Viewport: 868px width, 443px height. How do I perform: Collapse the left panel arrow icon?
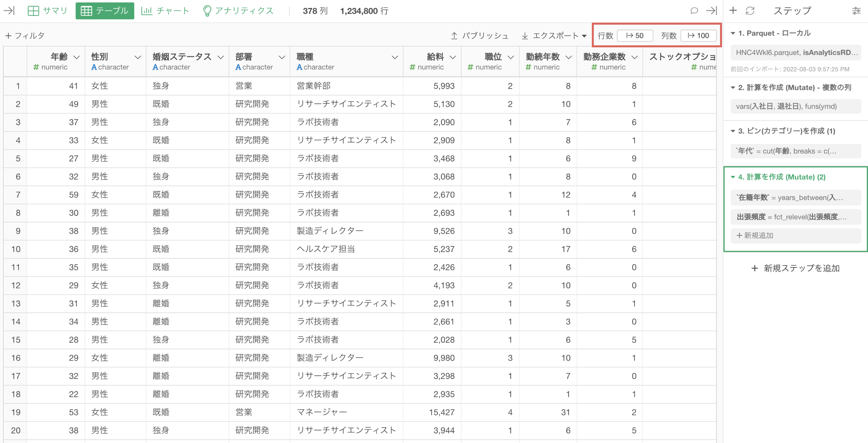click(9, 11)
